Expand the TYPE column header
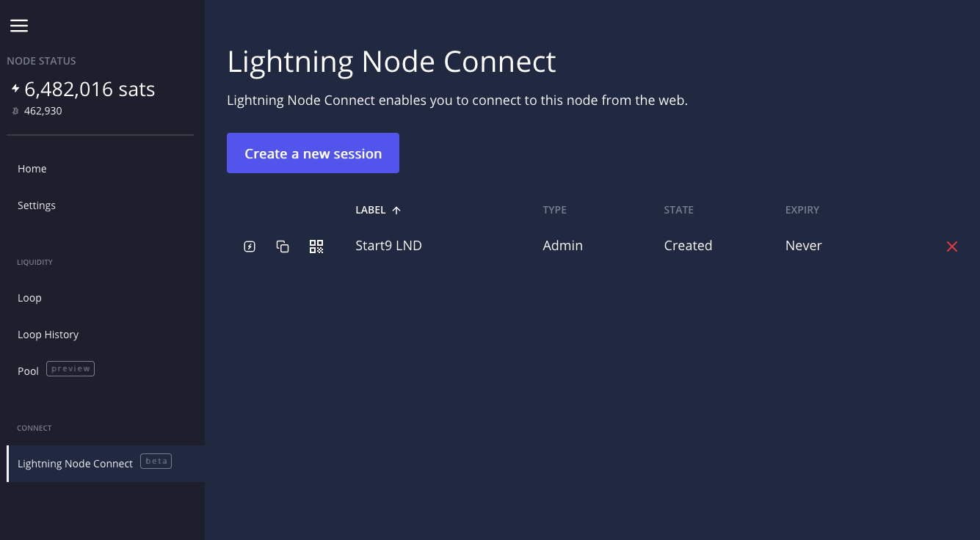The image size is (980, 540). click(554, 210)
